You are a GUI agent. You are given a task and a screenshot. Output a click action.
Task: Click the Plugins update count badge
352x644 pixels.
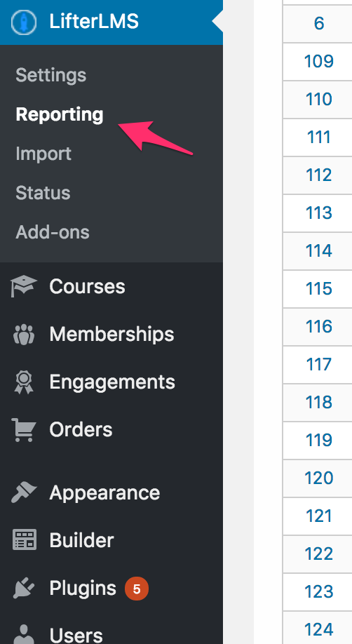coord(137,589)
